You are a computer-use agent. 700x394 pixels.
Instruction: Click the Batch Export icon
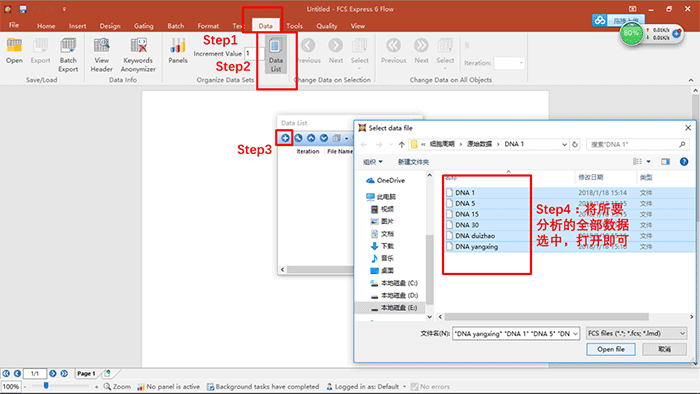pyautogui.click(x=68, y=55)
